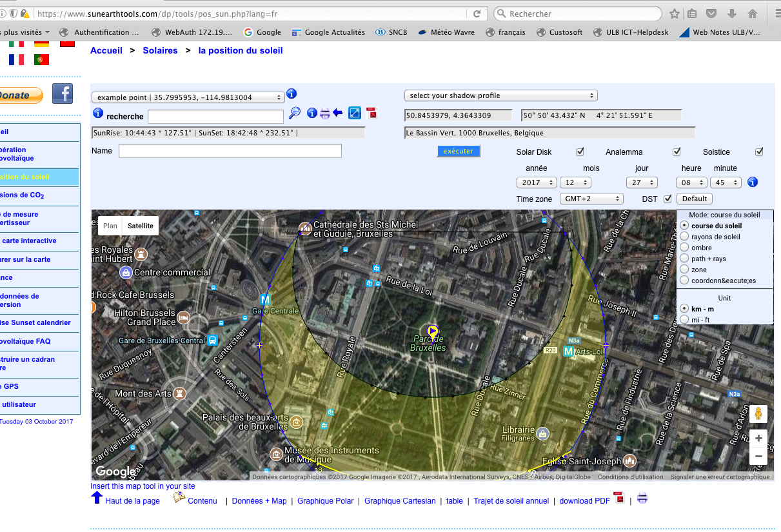Open the Time zone GMT+2 dropdown

(591, 199)
